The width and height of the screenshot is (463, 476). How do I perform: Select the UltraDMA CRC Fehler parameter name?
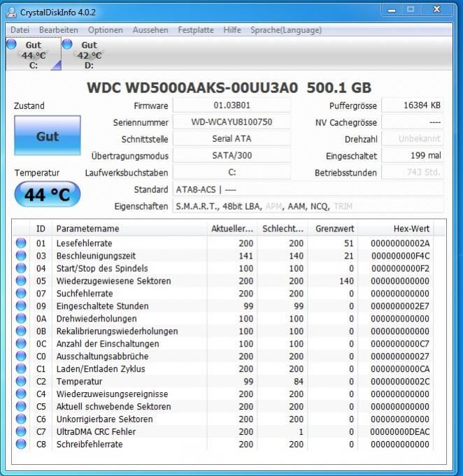point(96,432)
